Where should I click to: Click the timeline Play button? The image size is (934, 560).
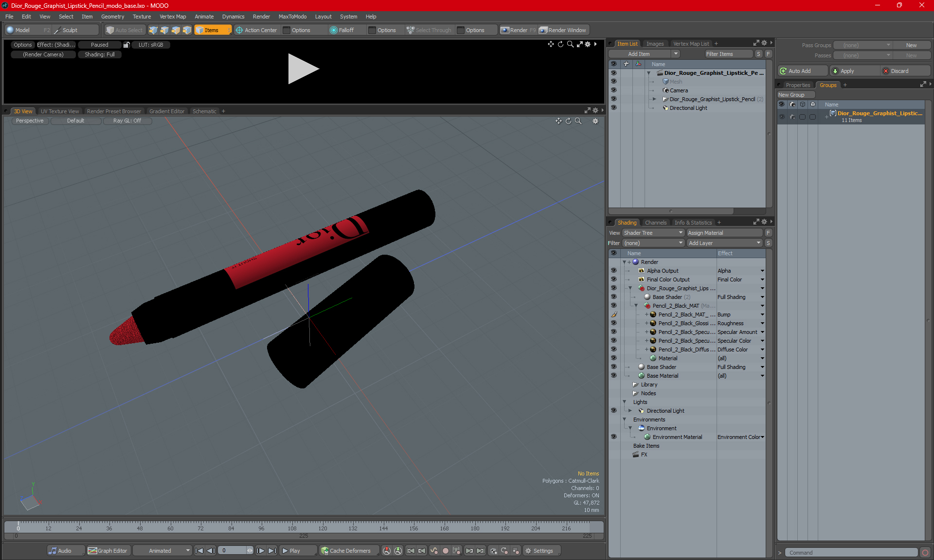[x=298, y=551]
